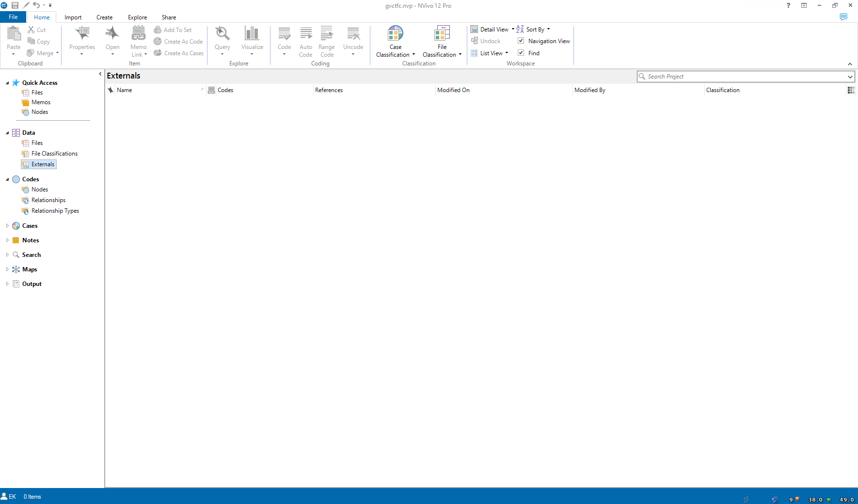Click the Merge icon

(31, 53)
